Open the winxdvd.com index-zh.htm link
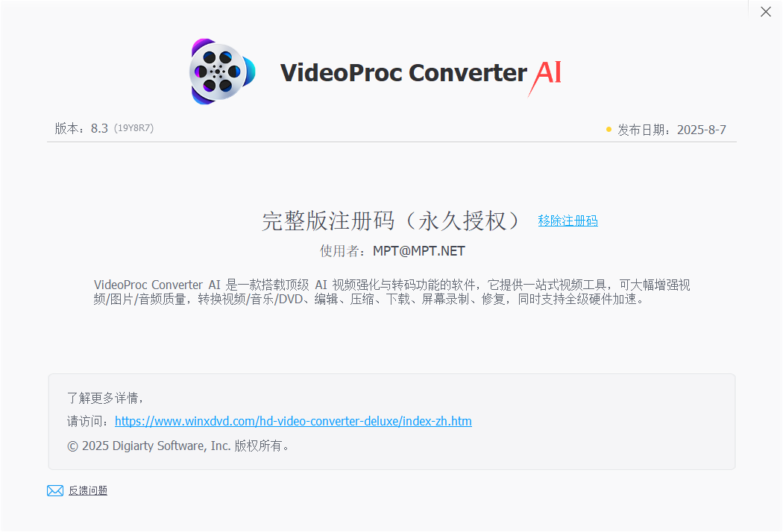Image resolution: width=783 pixels, height=532 pixels. [x=293, y=421]
